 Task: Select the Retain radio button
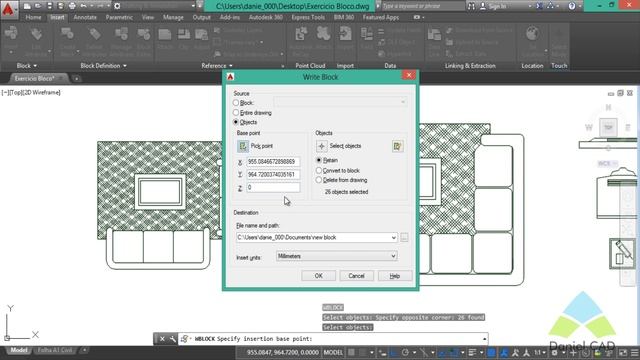(319, 160)
